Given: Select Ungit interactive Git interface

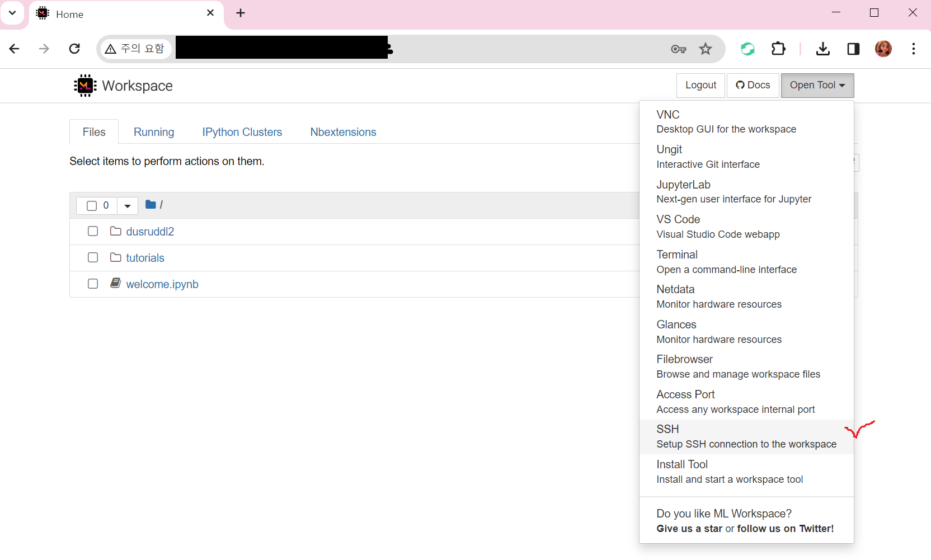Looking at the screenshot, I should (746, 157).
